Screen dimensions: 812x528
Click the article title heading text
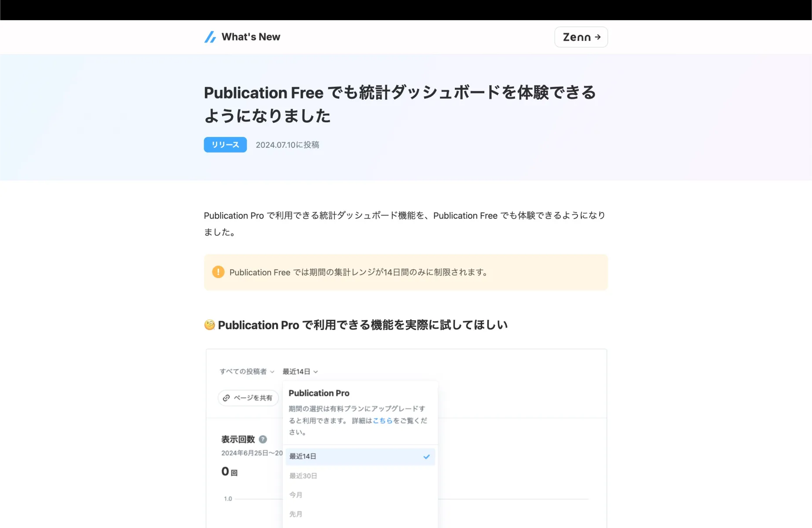tap(400, 104)
